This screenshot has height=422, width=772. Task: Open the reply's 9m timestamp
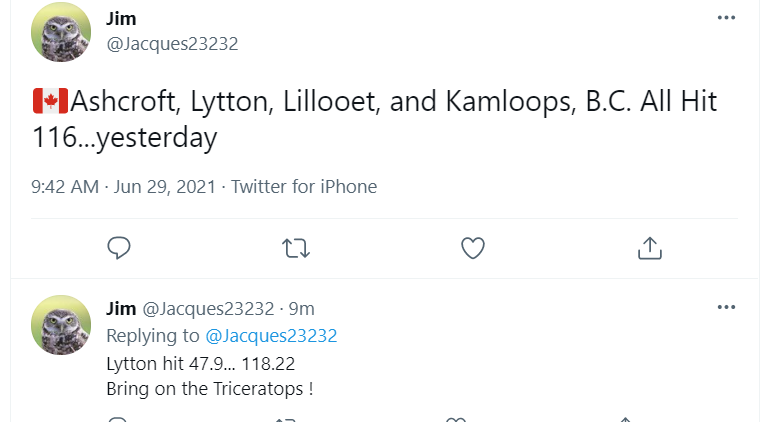pos(301,308)
